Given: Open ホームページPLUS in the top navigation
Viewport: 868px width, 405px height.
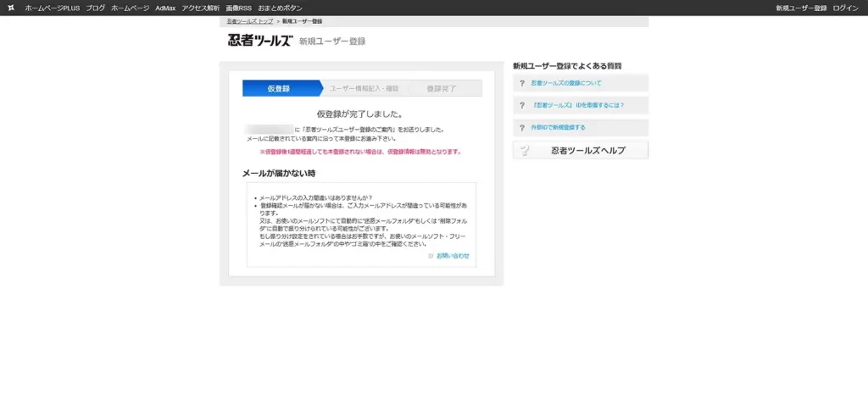Looking at the screenshot, I should [x=52, y=8].
